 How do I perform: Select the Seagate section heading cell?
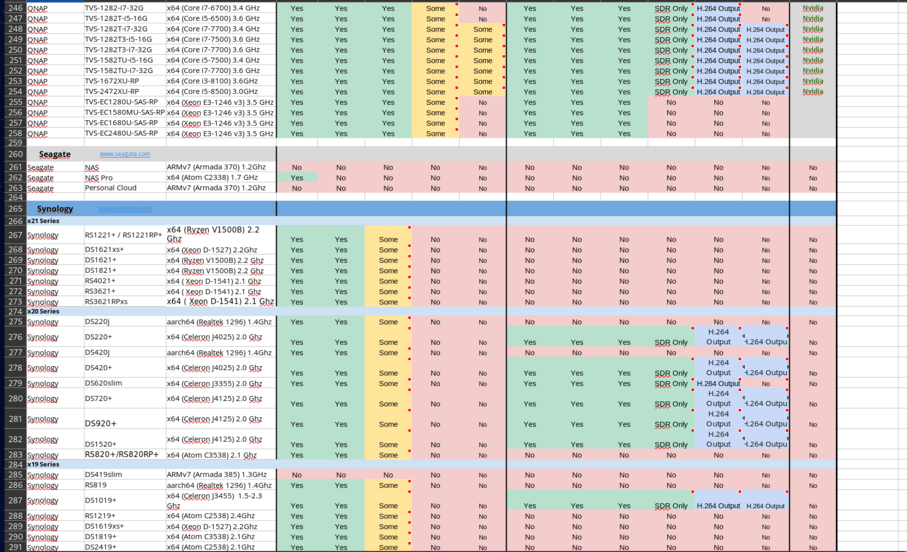point(55,154)
